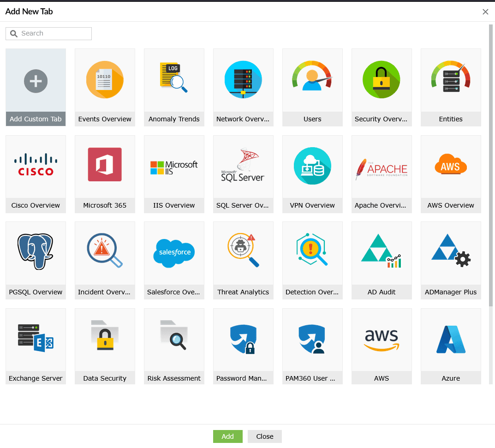Click the 'Data Security' label
Image resolution: width=495 pixels, height=448 pixels.
click(x=105, y=378)
